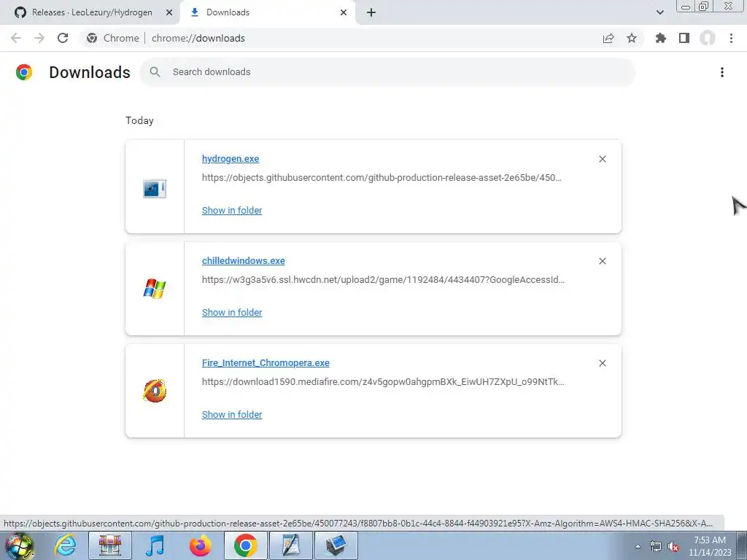Show hidden system tray icons
Viewport: 747px width, 560px height.
pos(638,546)
